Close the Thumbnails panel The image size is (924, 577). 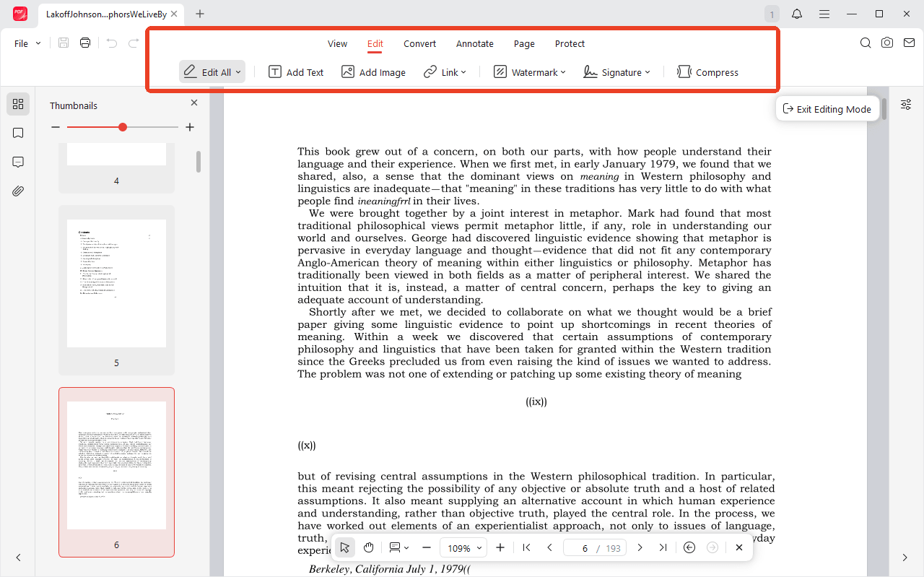coord(194,103)
